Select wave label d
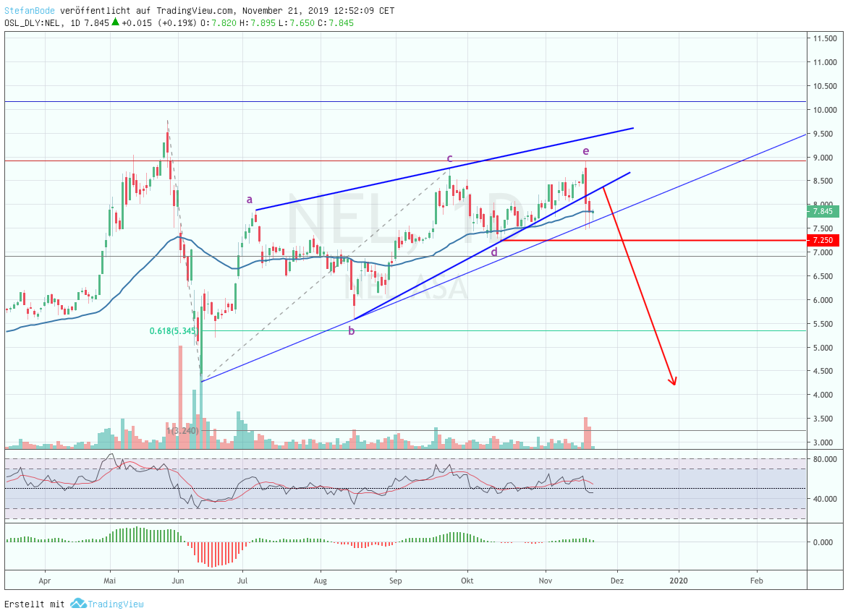The width and height of the screenshot is (848, 616). (x=493, y=252)
